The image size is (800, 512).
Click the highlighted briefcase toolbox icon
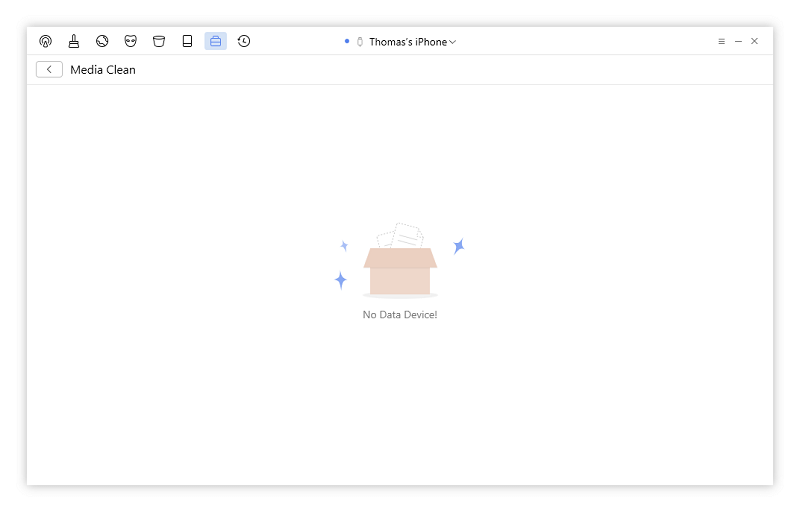pos(216,41)
